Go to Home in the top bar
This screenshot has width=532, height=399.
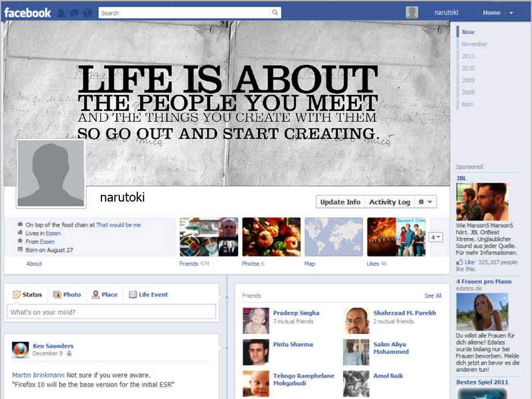[x=491, y=12]
